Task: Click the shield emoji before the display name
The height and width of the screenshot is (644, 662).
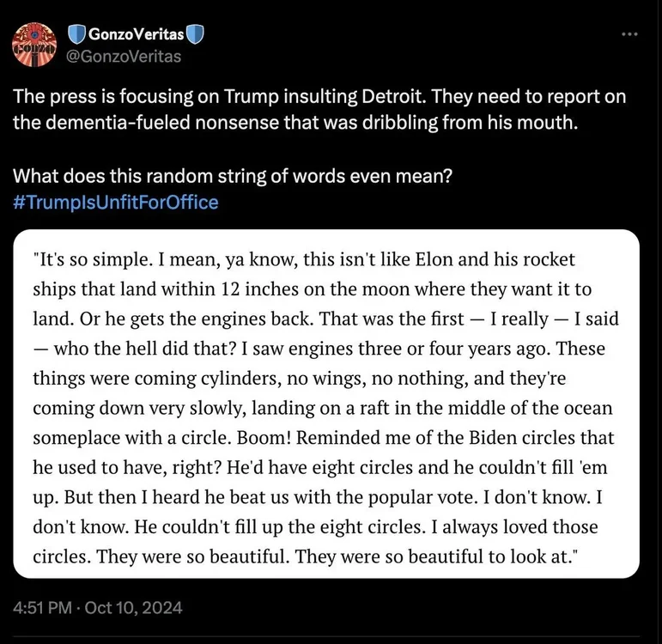Action: (x=77, y=35)
